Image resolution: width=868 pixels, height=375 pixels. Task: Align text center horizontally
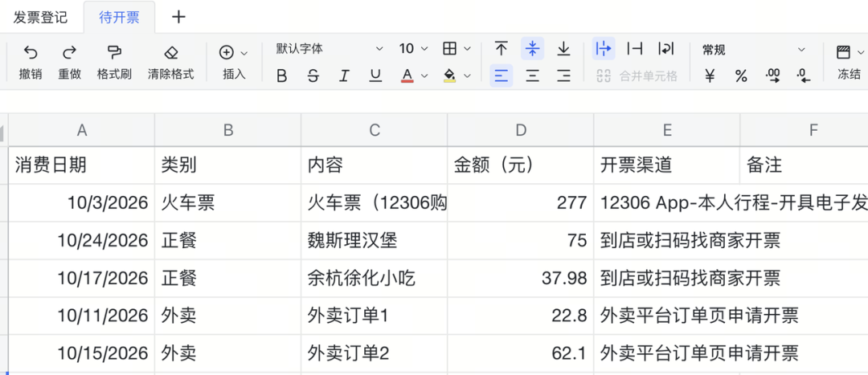click(x=533, y=75)
